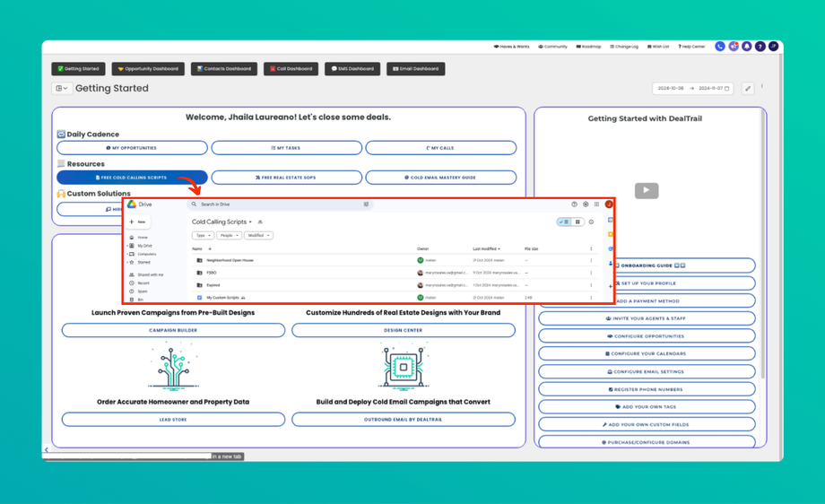The width and height of the screenshot is (825, 504).
Task: Open Google apps grid icon in Drive
Action: 596,204
